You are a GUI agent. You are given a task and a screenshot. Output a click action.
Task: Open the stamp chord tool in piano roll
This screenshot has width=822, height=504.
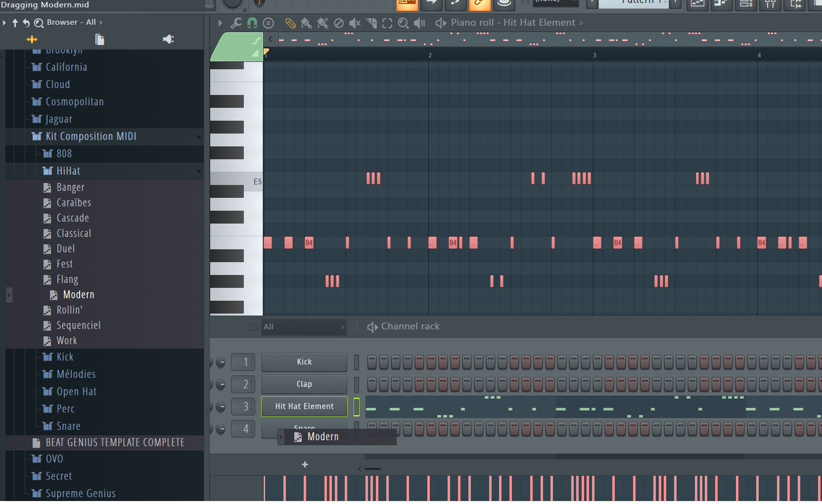click(x=268, y=23)
